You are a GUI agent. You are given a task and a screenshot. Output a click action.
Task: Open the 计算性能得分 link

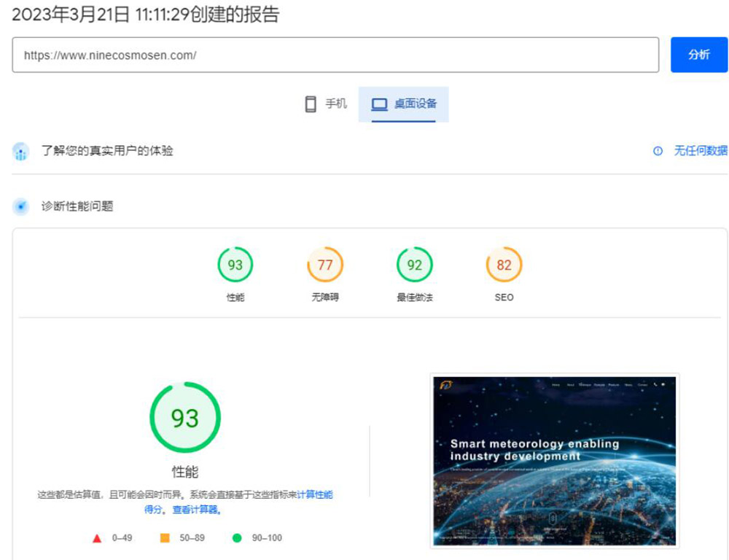click(314, 494)
